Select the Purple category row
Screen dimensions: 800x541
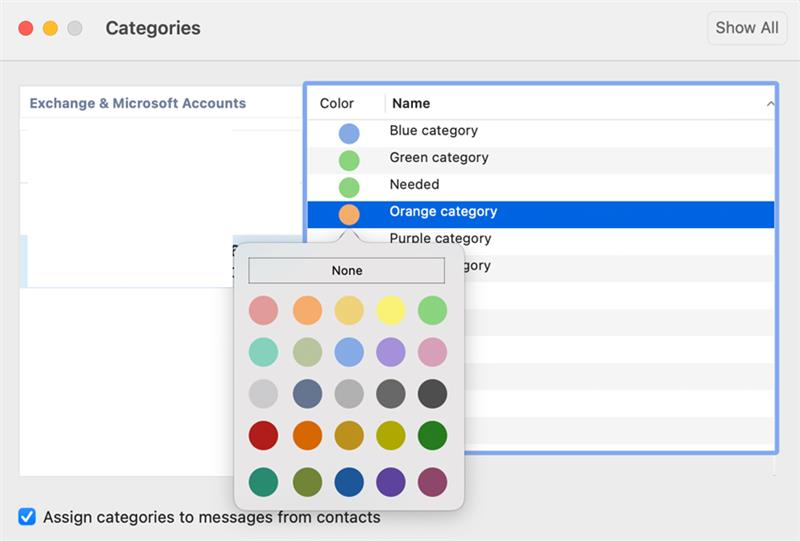click(x=541, y=238)
